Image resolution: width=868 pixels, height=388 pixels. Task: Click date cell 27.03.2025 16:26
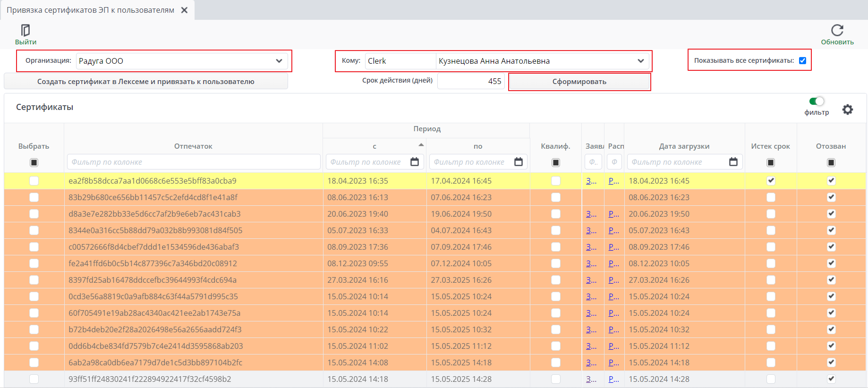tap(461, 280)
